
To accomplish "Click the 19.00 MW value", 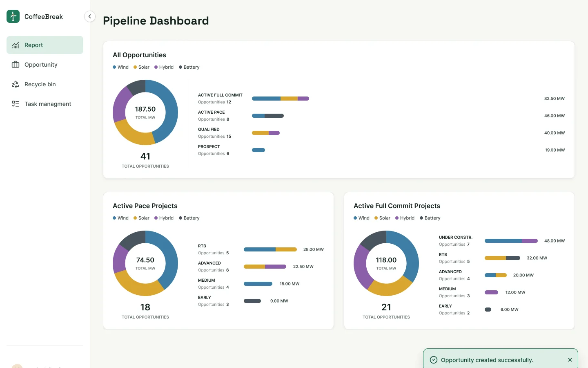I will (x=555, y=150).
